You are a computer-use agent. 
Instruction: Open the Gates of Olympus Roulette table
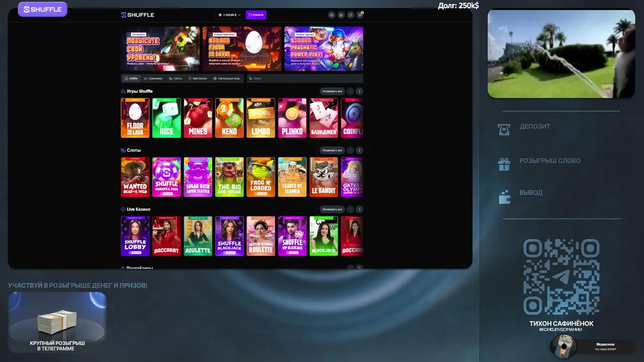[261, 236]
